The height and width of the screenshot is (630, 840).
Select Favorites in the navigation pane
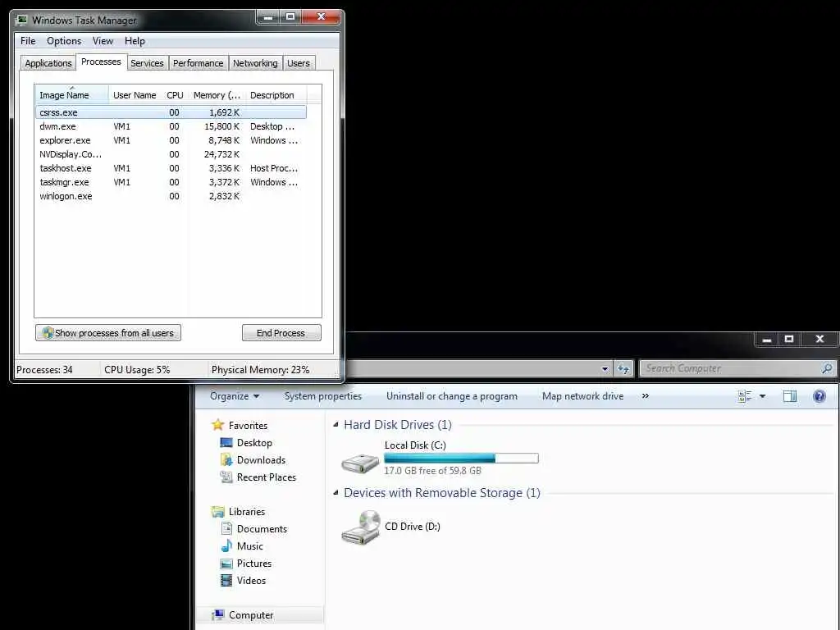pos(248,426)
